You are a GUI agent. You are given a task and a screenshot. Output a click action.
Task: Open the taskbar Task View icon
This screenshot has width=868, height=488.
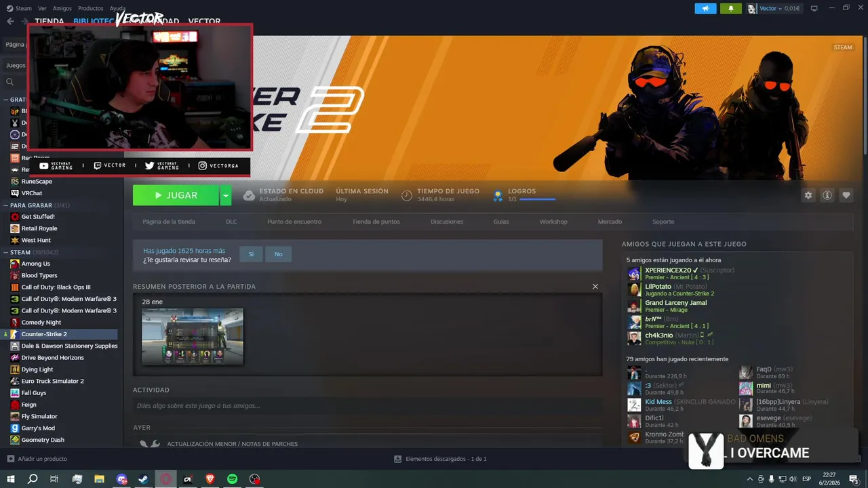click(54, 479)
